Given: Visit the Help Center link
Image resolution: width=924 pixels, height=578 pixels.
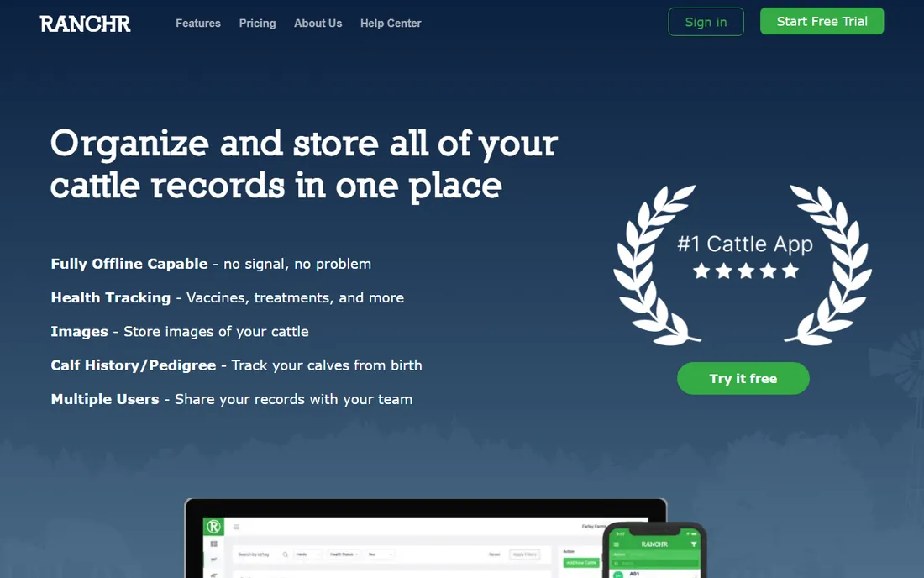Looking at the screenshot, I should click(x=391, y=24).
